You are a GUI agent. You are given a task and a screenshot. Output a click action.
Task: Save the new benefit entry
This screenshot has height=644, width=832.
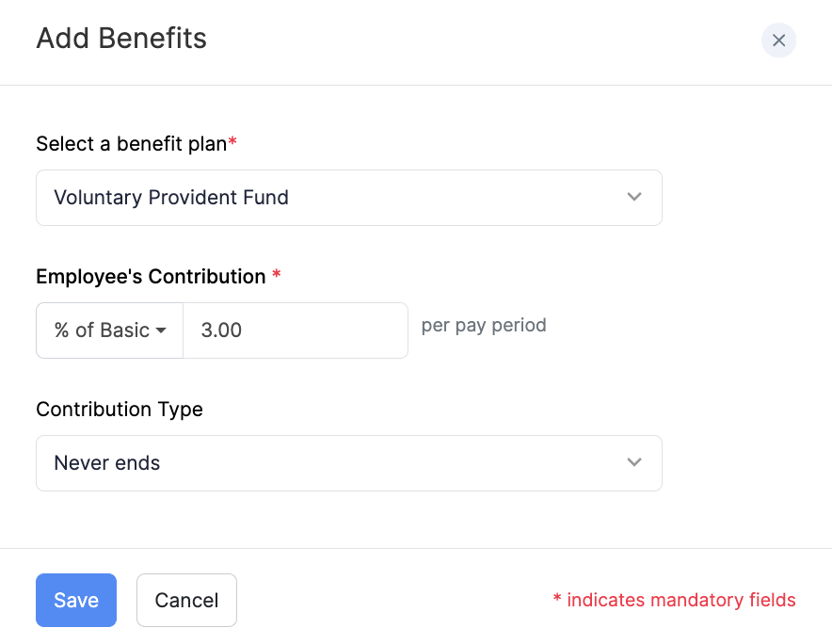pyautogui.click(x=75, y=600)
